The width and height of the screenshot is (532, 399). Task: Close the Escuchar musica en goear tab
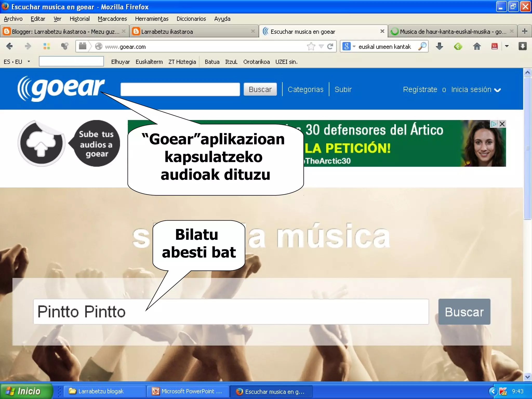(382, 31)
